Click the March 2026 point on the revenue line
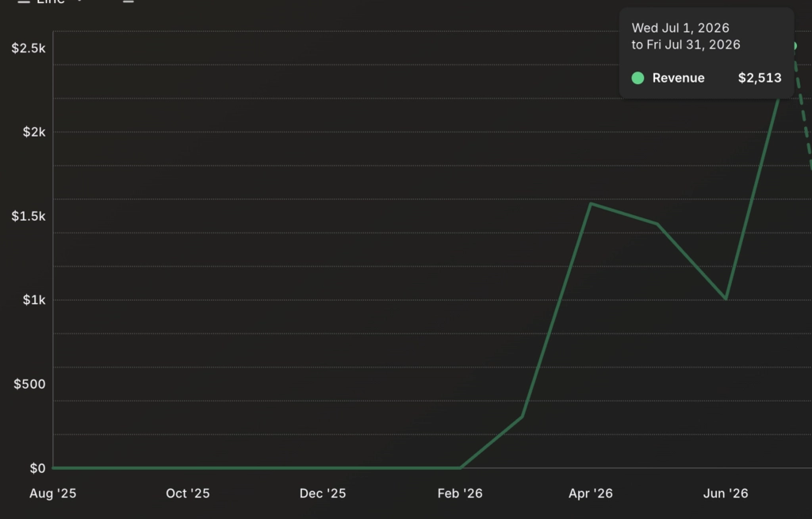Screen dimensions: 812x519 click(x=522, y=417)
